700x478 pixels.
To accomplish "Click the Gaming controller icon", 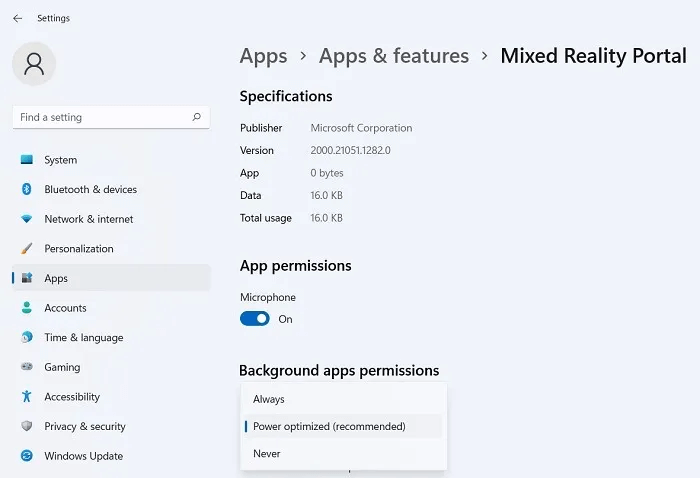I will 26,367.
